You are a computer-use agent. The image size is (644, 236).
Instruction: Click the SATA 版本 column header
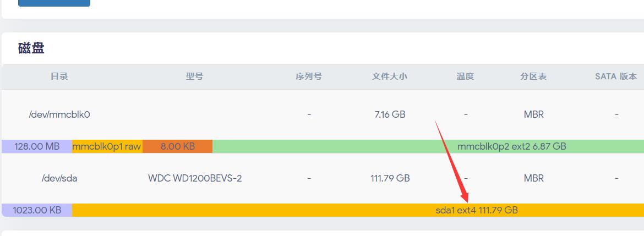coord(616,76)
